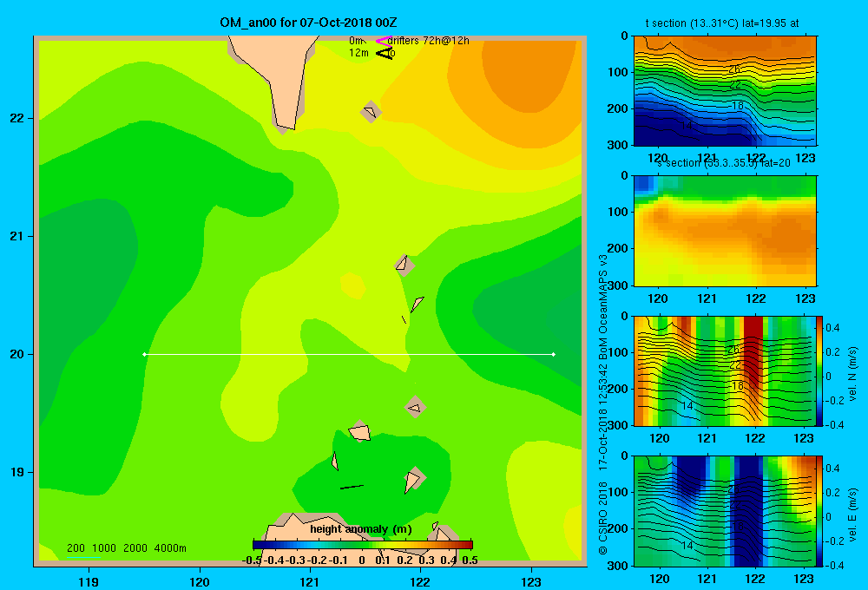The height and width of the screenshot is (590, 868).
Task: Click the 's section' lat=20 title
Action: (725, 163)
